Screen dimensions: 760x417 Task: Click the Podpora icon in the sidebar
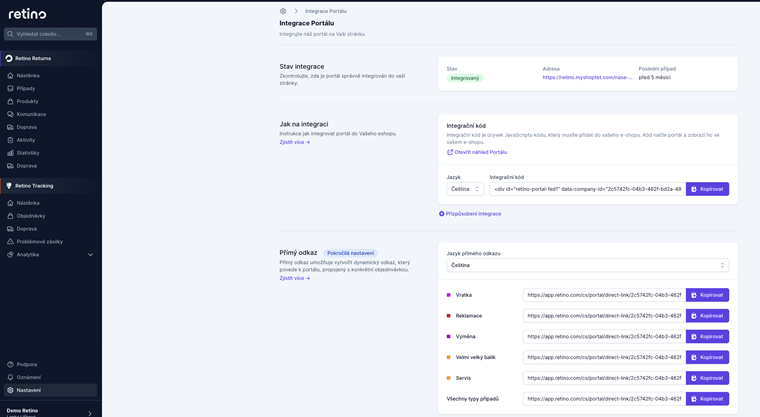click(10, 364)
